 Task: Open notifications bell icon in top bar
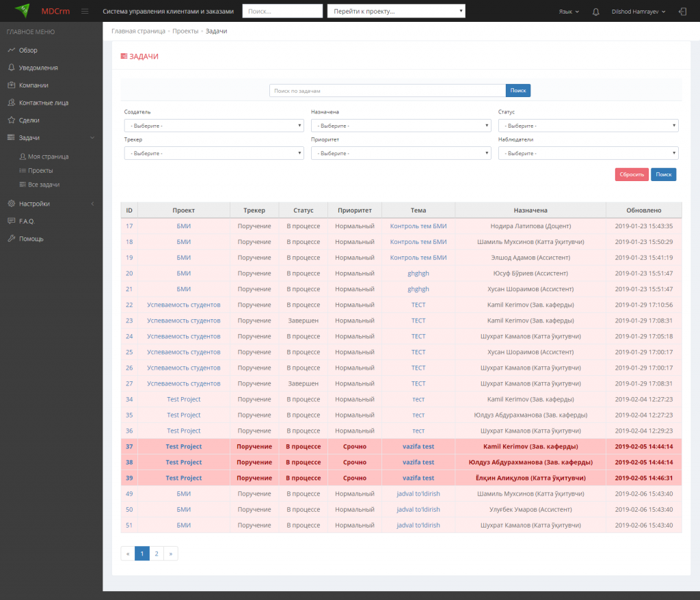pos(596,12)
